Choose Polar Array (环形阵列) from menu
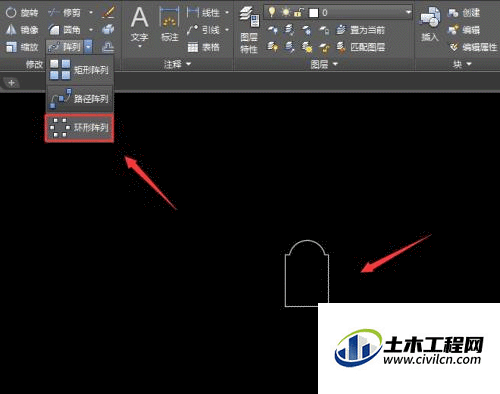The width and height of the screenshot is (500, 394). coord(79,128)
